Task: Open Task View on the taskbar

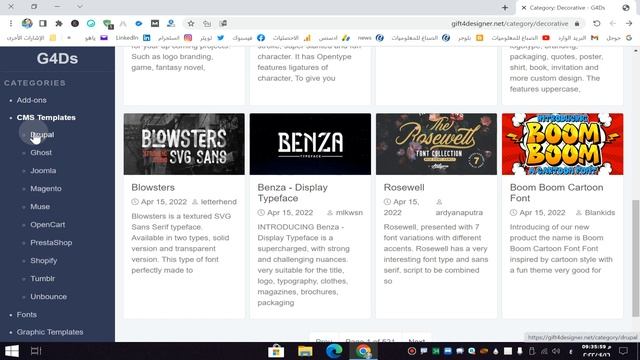Action: (x=36, y=351)
